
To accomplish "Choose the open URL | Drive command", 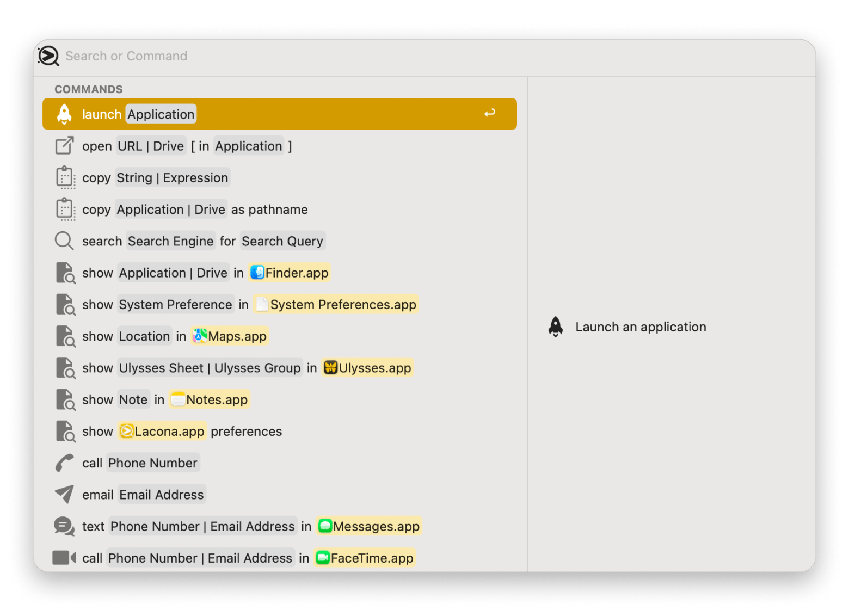I will click(x=280, y=146).
